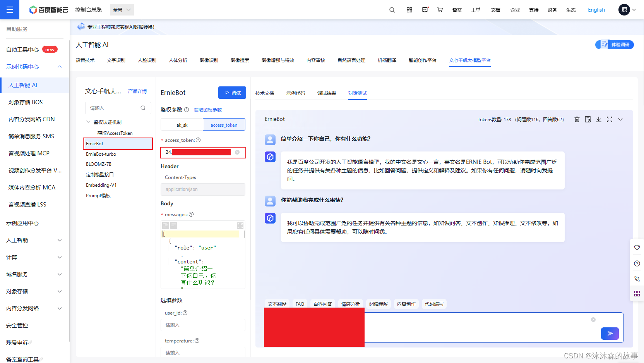This screenshot has width=644, height=363.
Task: Select the access_token authentication option
Action: [224, 125]
